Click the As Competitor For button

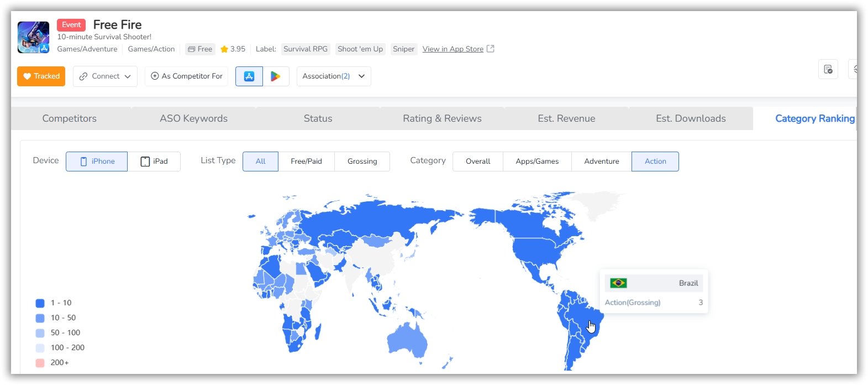[187, 76]
